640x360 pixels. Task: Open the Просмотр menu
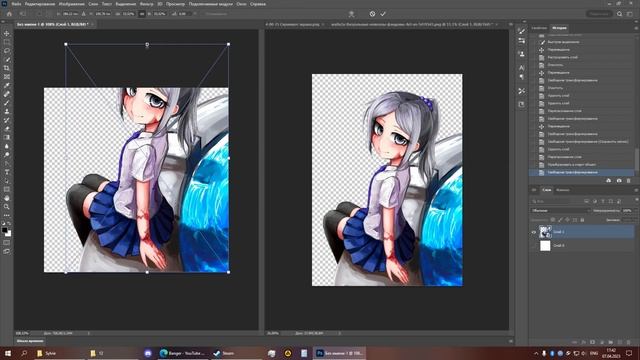[175, 4]
